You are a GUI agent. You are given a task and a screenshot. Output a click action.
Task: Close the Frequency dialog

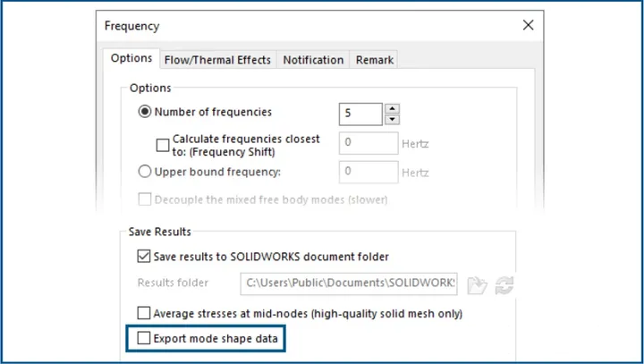coord(529,25)
